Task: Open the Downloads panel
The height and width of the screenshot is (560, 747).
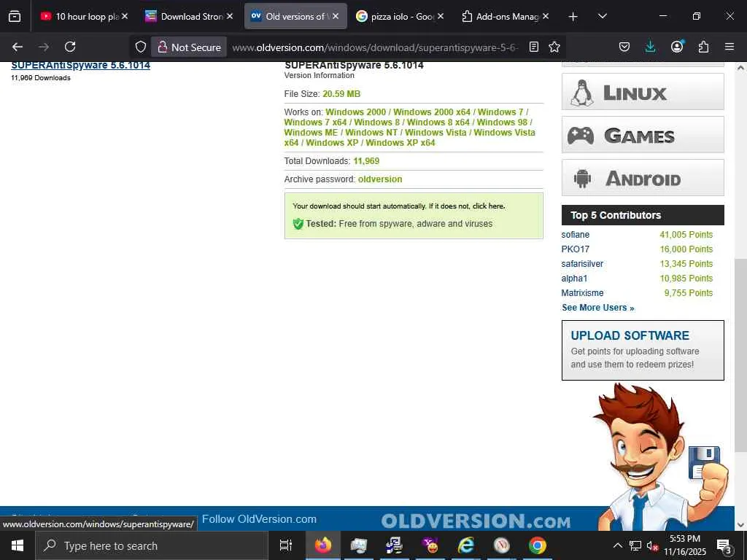Action: (x=650, y=47)
